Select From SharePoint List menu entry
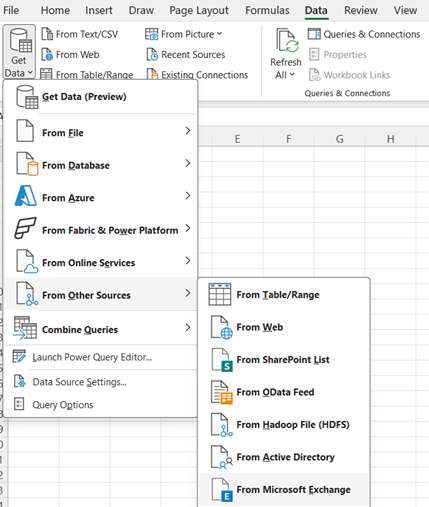This screenshot has height=507, width=429. coord(284,360)
